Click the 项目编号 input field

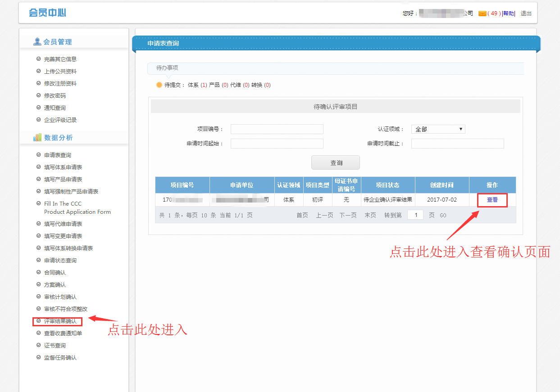(x=277, y=129)
